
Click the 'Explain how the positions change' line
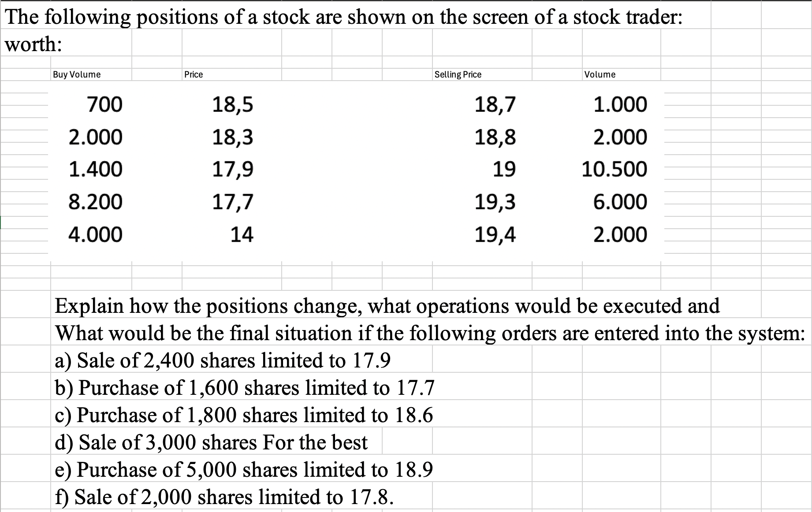point(387,305)
